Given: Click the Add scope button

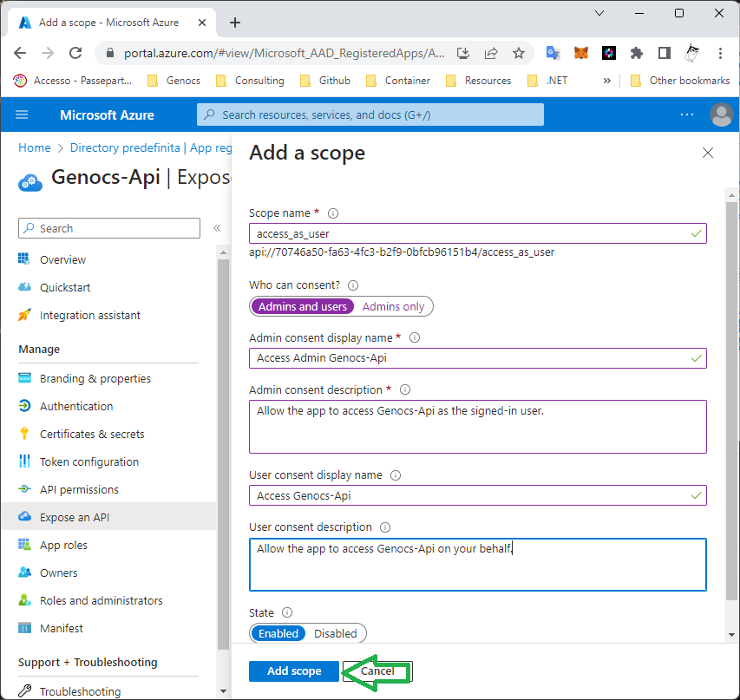Looking at the screenshot, I should 294,671.
